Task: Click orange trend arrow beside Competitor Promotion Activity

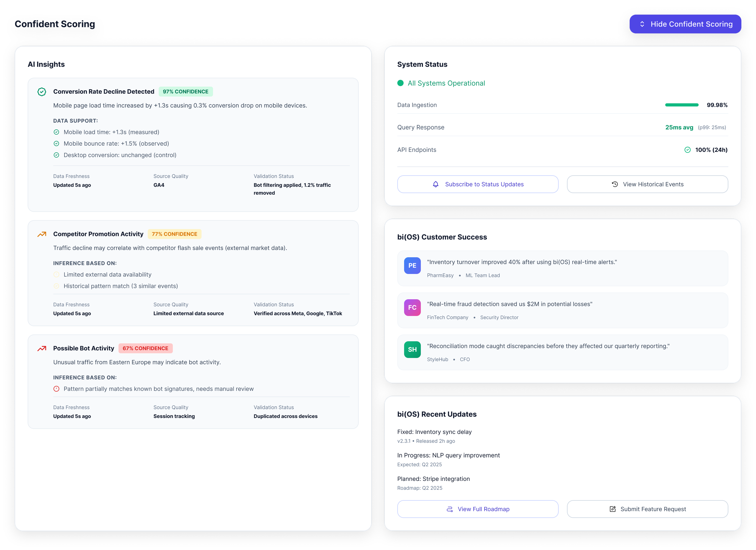Action: tap(42, 234)
